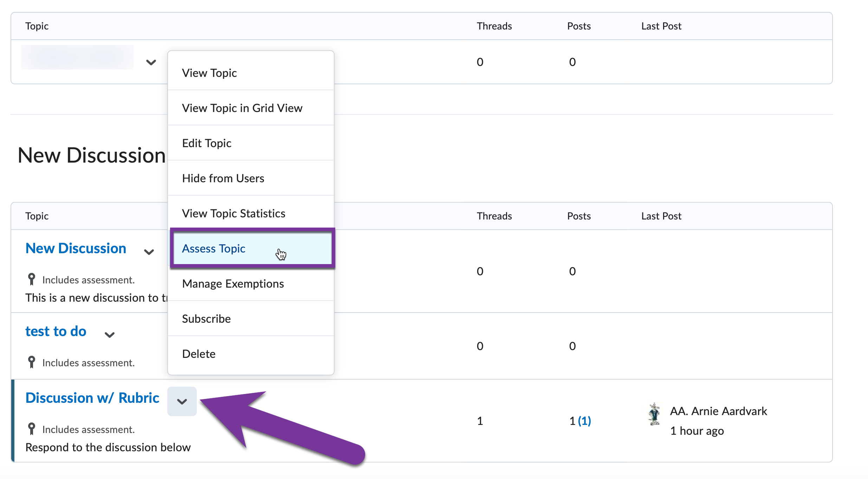Choose Subscribe from the context menu
Screen dimensions: 868x479
(251, 319)
